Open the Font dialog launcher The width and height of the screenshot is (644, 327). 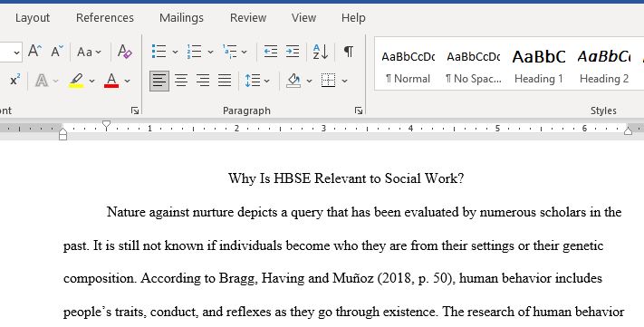[135, 111]
